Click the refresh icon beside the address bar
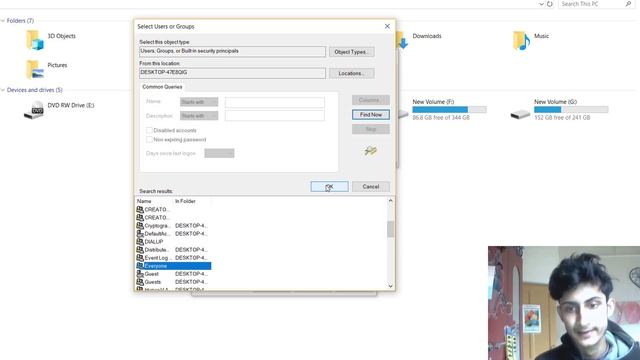Image resolution: width=640 pixels, height=360 pixels. tap(550, 4)
